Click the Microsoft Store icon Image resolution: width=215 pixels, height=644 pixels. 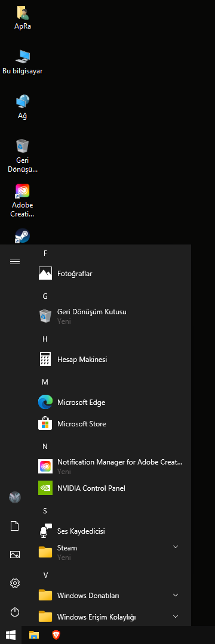coord(45,424)
